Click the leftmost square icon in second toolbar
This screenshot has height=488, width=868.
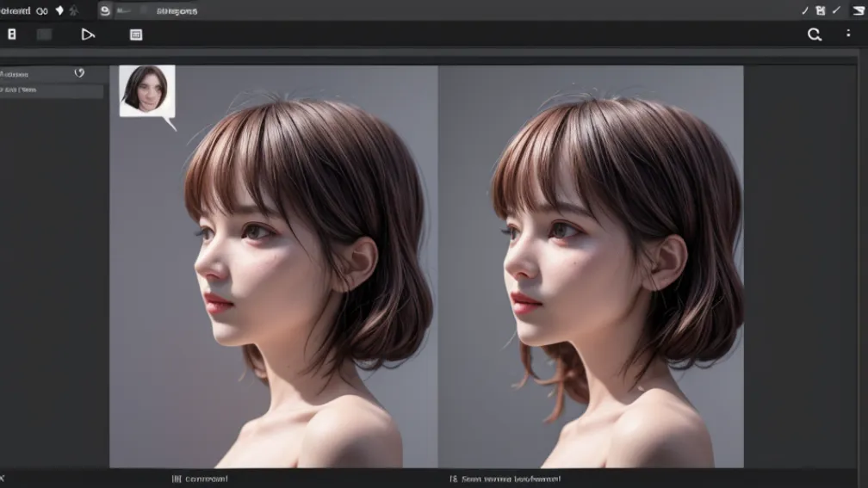tap(12, 34)
